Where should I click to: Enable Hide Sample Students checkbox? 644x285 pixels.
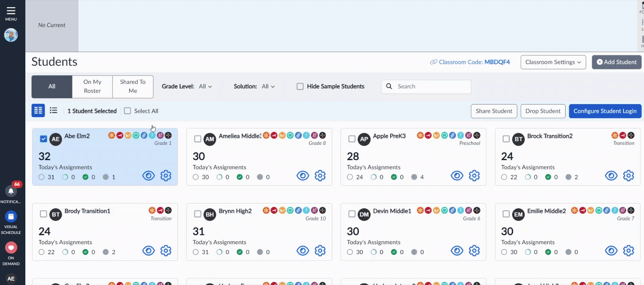pos(300,86)
